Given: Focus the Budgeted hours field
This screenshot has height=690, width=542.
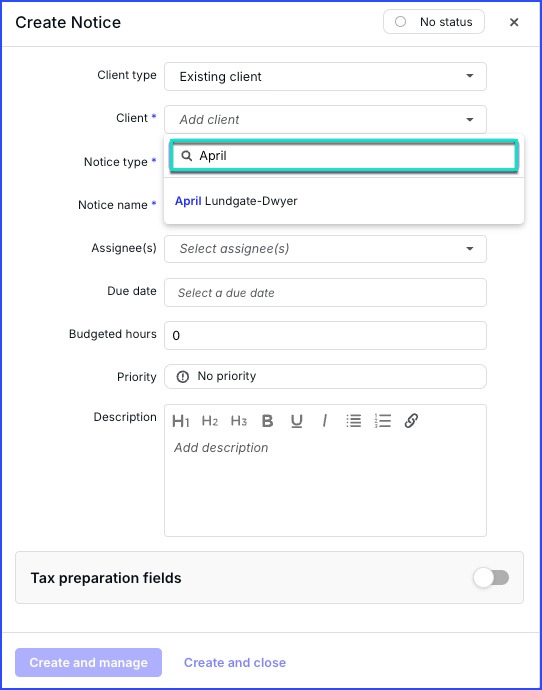Looking at the screenshot, I should coord(326,335).
